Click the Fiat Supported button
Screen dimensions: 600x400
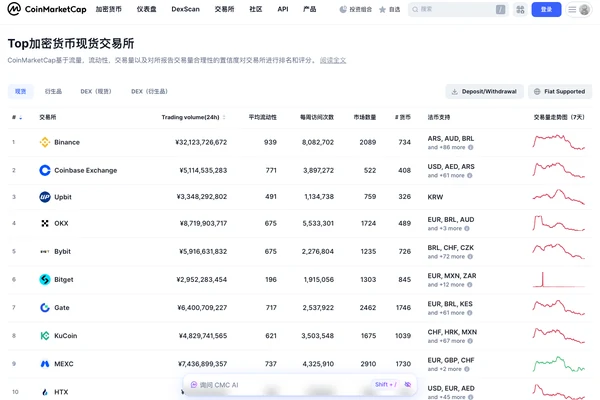pyautogui.click(x=560, y=91)
